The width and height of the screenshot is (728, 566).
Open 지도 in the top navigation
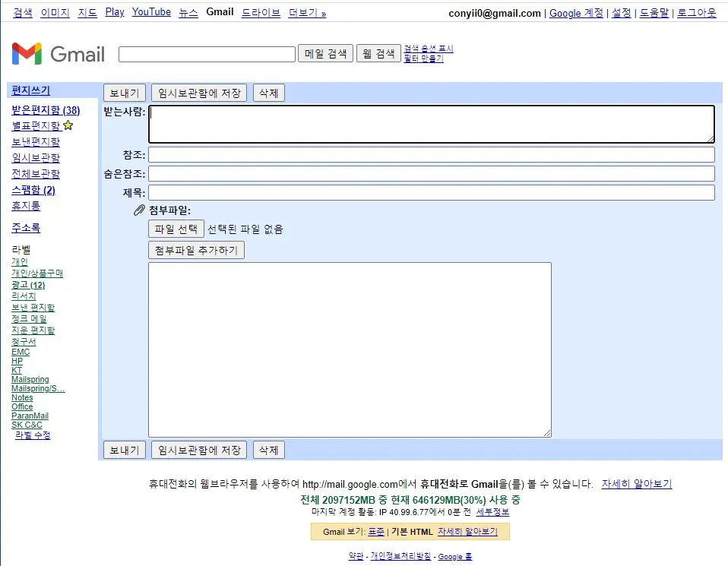87,13
